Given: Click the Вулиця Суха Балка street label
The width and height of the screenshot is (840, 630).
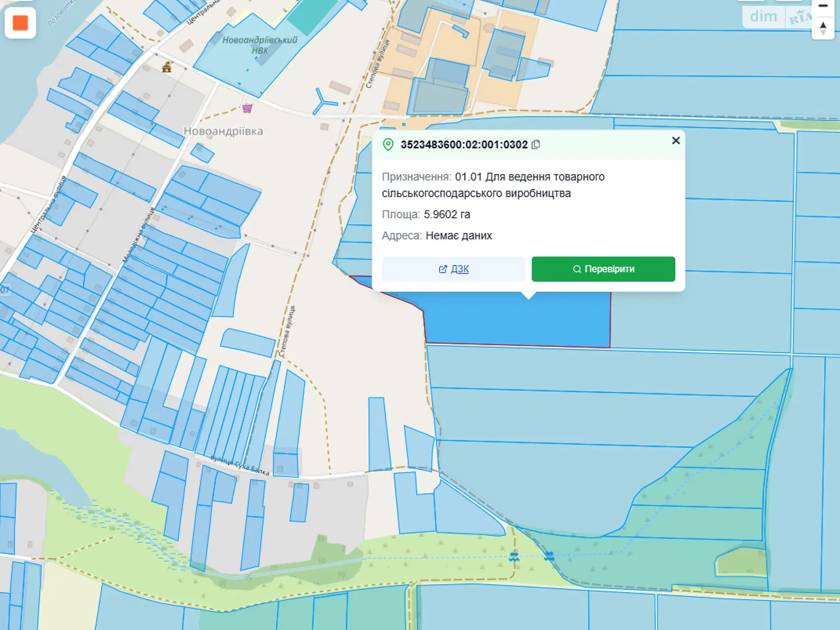Looking at the screenshot, I should 240,465.
